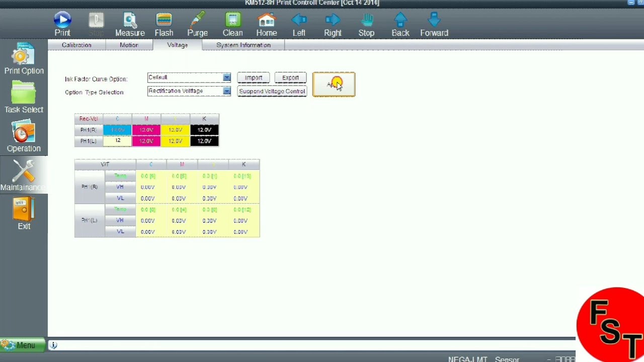644x362 pixels.
Task: Run the Clean function
Action: pyautogui.click(x=232, y=24)
